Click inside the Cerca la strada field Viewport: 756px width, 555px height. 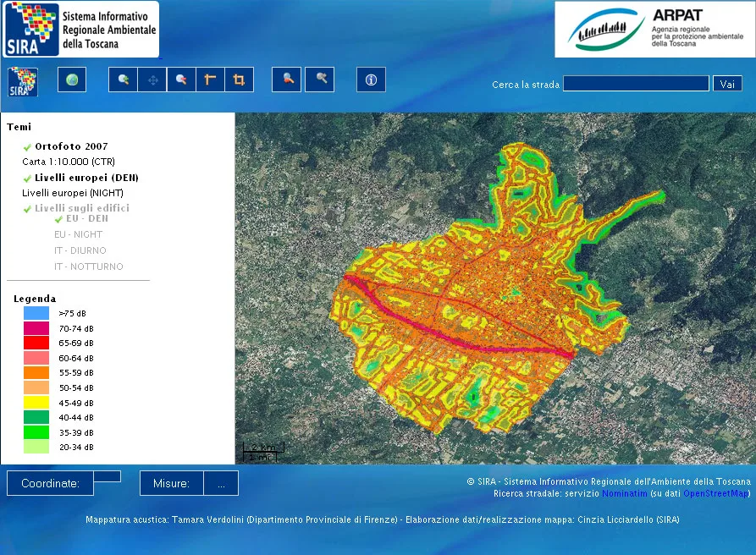636,84
